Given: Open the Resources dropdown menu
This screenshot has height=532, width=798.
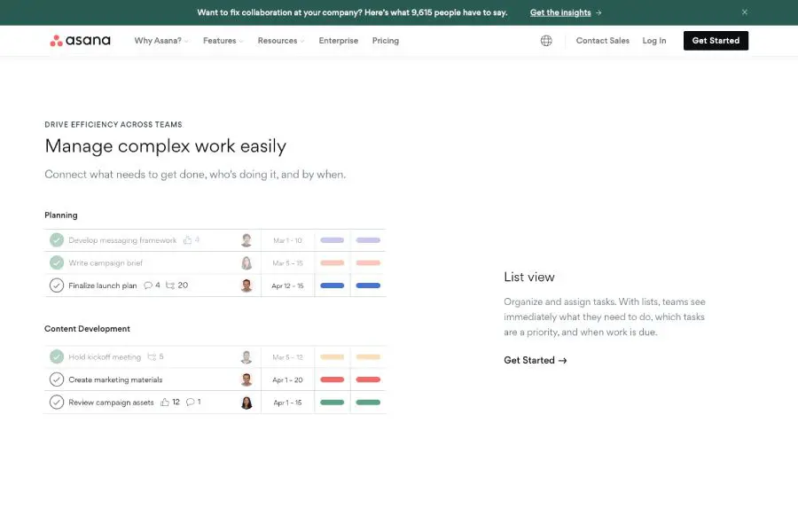Looking at the screenshot, I should pyautogui.click(x=280, y=41).
